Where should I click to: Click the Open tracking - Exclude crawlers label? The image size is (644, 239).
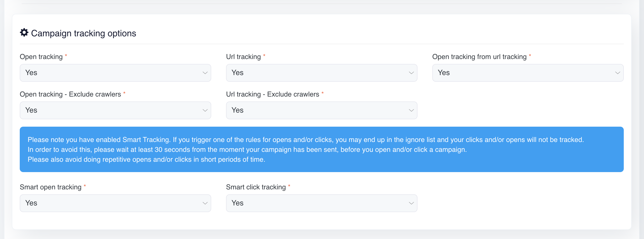70,94
